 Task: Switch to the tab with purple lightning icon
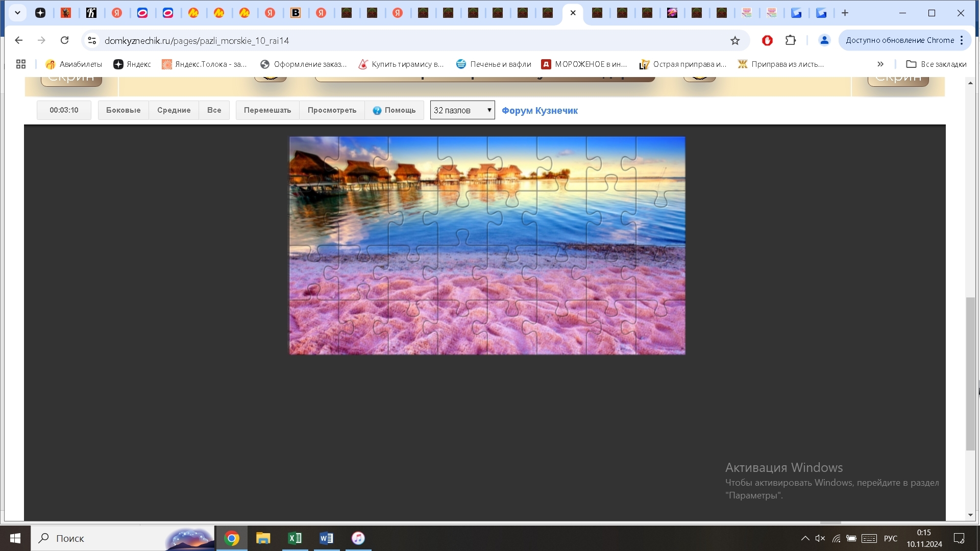click(672, 13)
